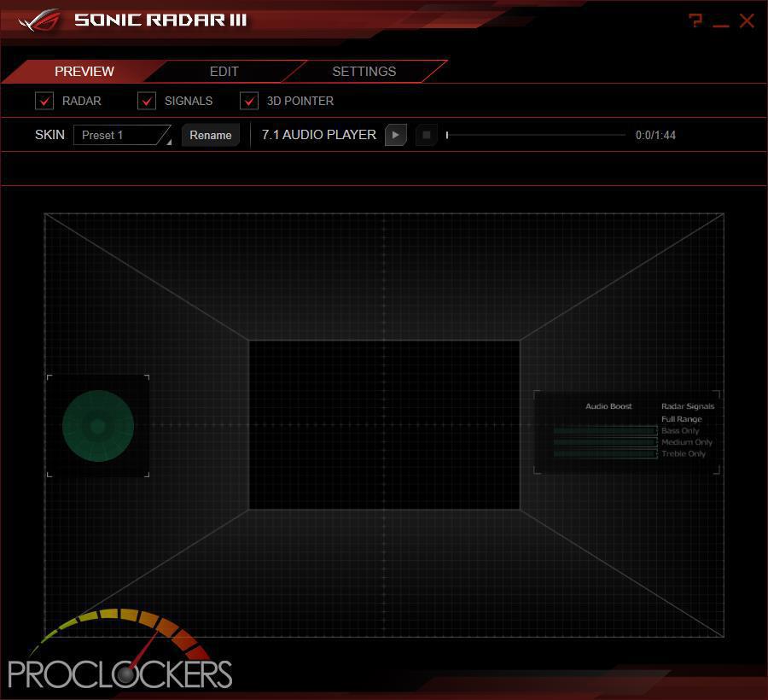Viewport: 768px width, 700px height.
Task: Select Treble Only radar signal
Action: coord(684,453)
